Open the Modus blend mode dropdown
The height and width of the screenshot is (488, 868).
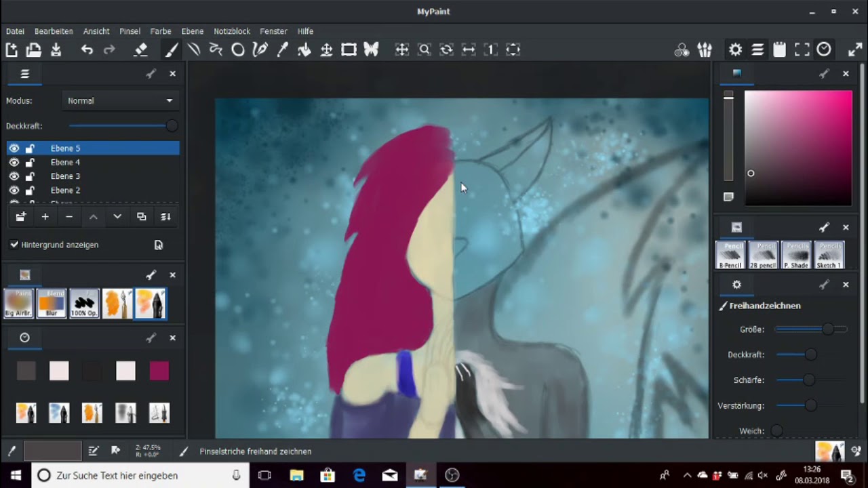point(120,100)
